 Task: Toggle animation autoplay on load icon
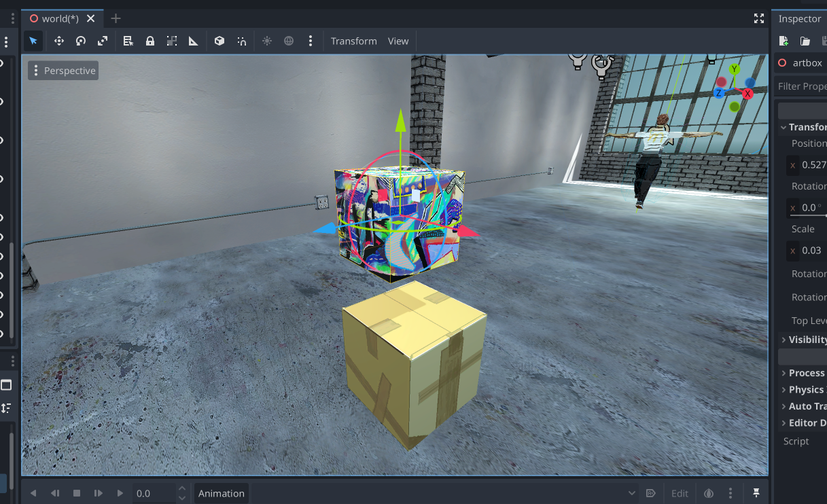tap(650, 493)
